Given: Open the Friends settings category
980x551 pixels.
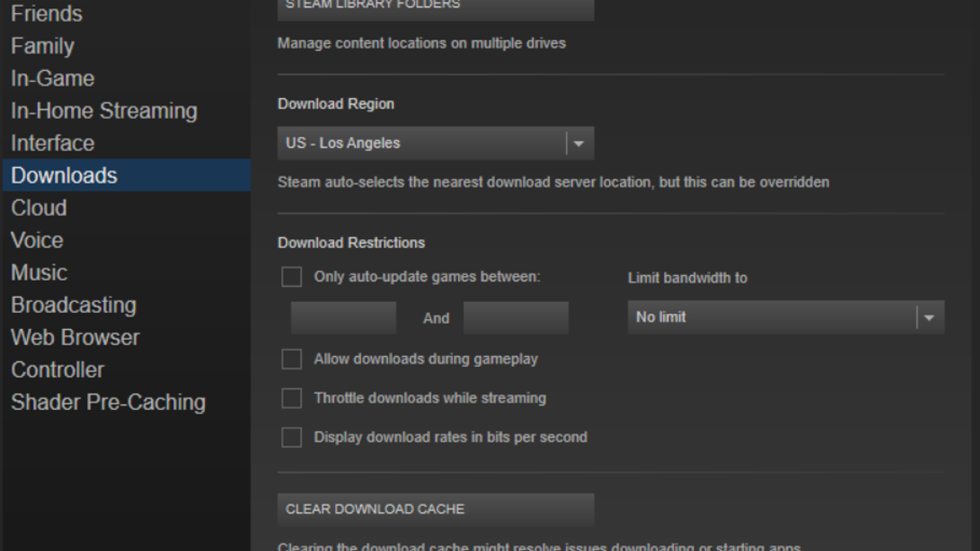Looking at the screenshot, I should 47,14.
